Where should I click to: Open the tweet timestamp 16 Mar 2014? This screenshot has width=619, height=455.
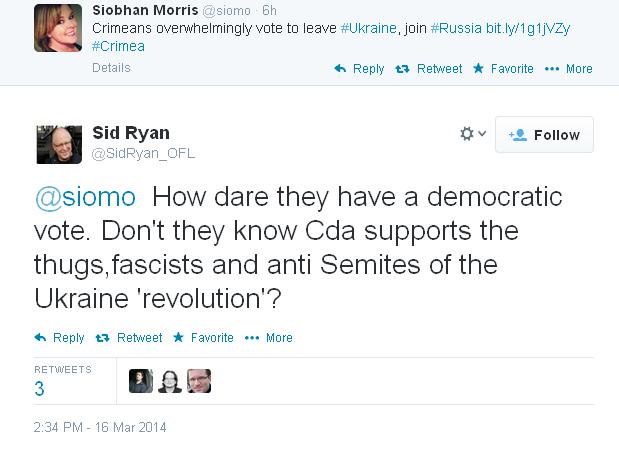[100, 427]
